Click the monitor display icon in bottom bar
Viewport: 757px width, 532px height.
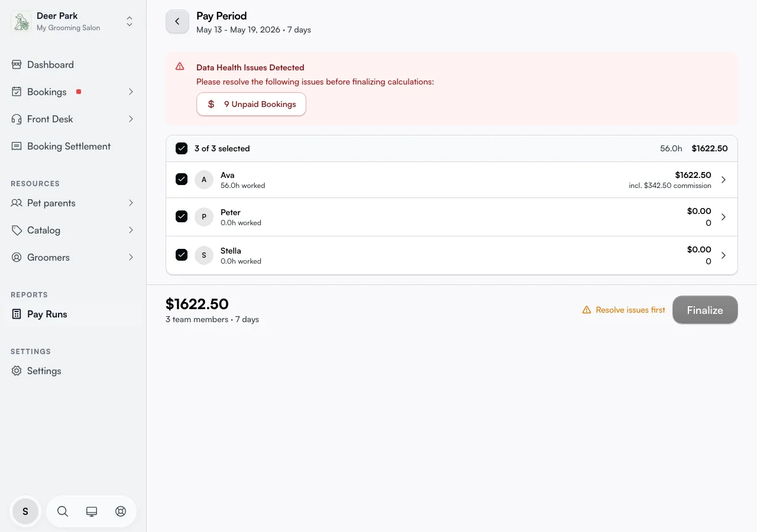click(x=92, y=511)
